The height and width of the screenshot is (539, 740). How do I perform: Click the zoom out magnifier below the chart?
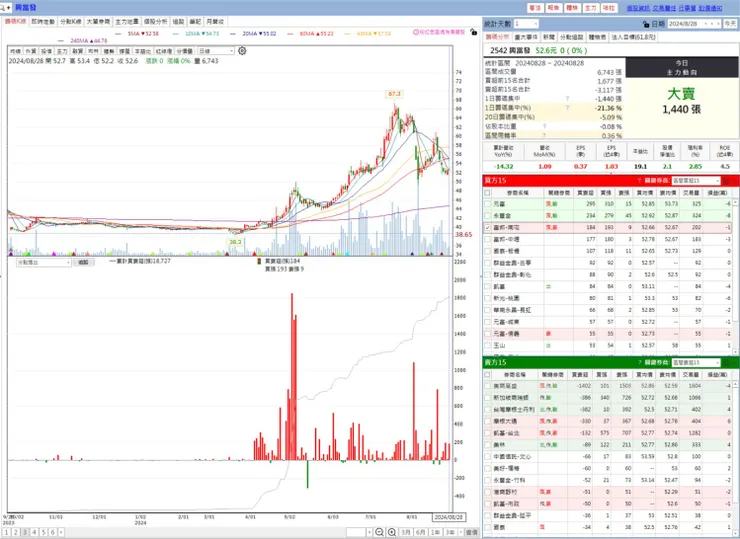pos(379,532)
